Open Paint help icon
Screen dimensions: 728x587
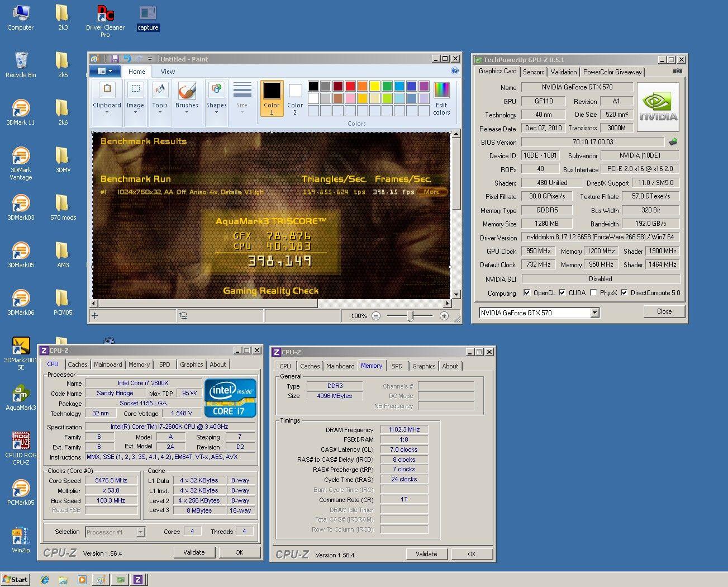click(455, 71)
